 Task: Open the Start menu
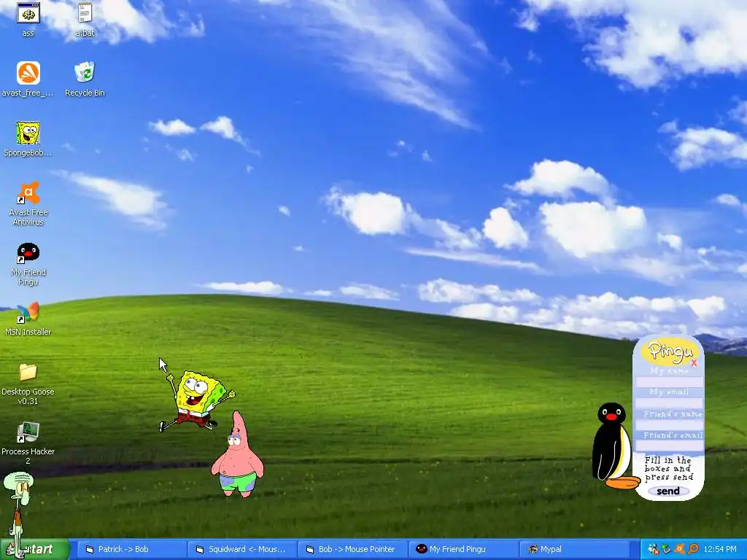pos(35,549)
